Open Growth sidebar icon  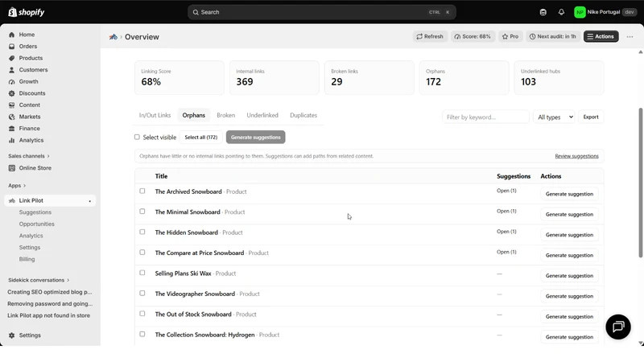tap(11, 82)
